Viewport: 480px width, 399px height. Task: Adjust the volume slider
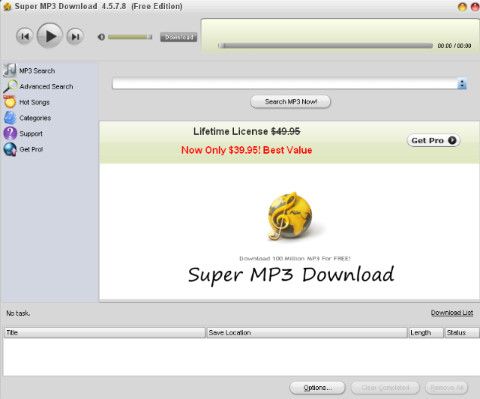pos(130,37)
